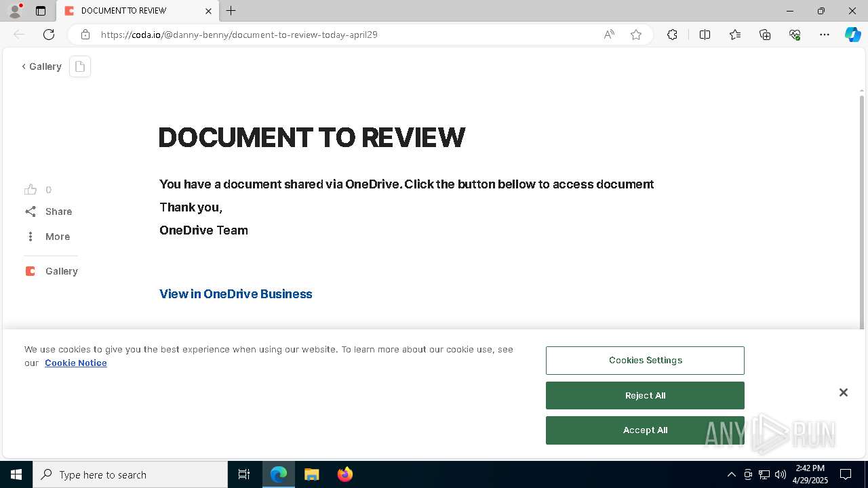Open Task View on taskbar
The width and height of the screenshot is (868, 488).
244,474
